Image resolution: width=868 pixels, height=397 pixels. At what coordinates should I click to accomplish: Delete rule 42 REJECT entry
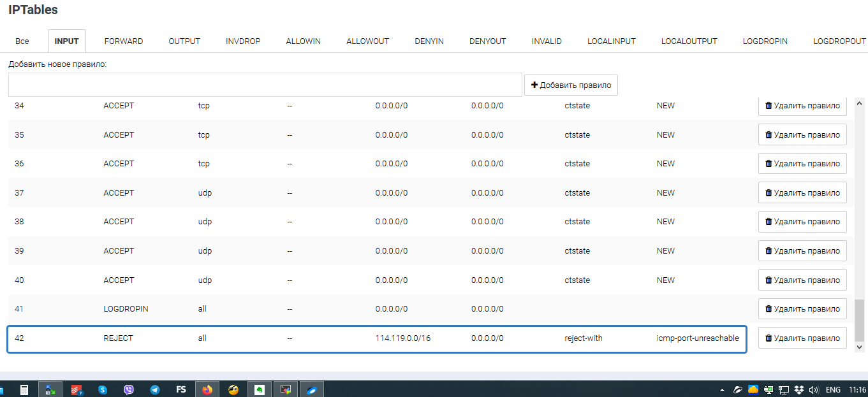pos(802,338)
